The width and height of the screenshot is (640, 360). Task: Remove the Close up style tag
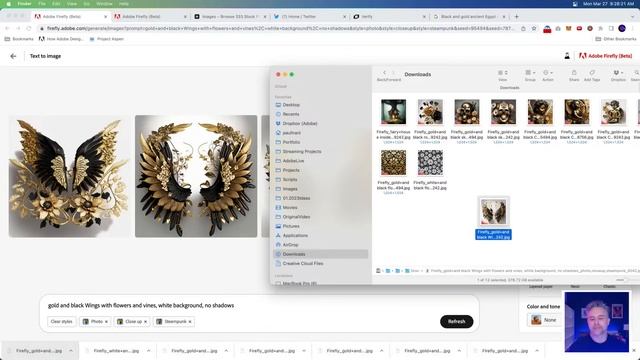pyautogui.click(x=145, y=322)
